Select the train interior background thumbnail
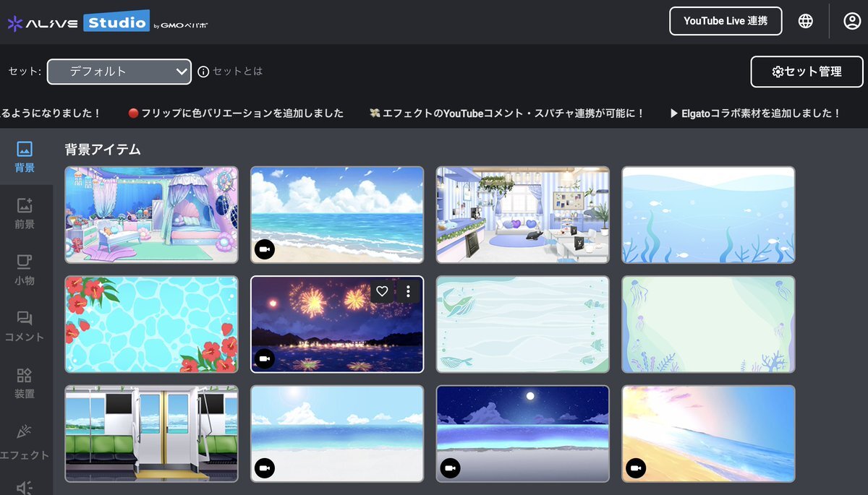 point(151,434)
